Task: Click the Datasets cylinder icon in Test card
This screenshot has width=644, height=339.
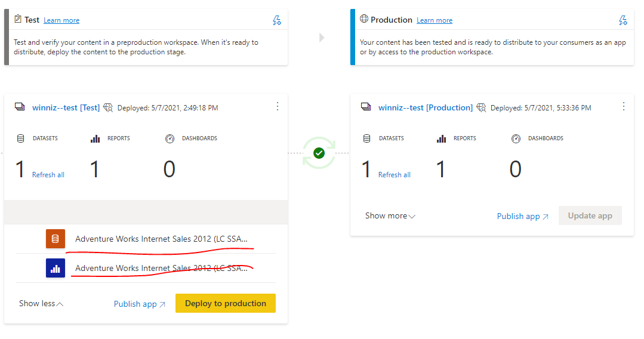Action: (20, 138)
